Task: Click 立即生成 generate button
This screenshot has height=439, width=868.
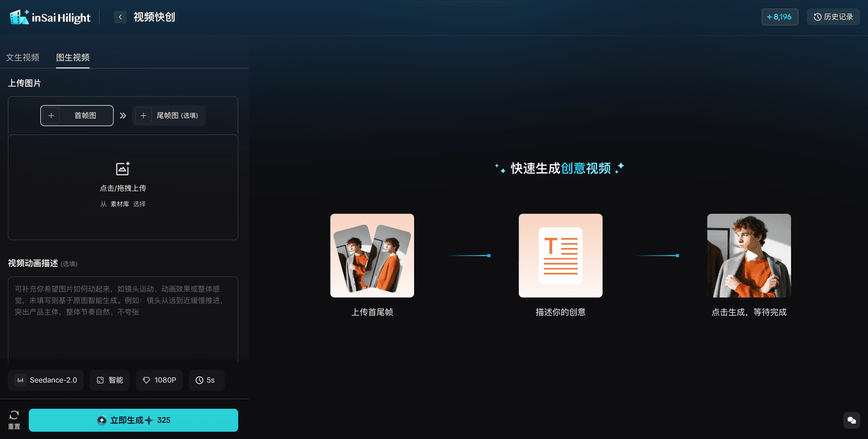Action: point(133,420)
